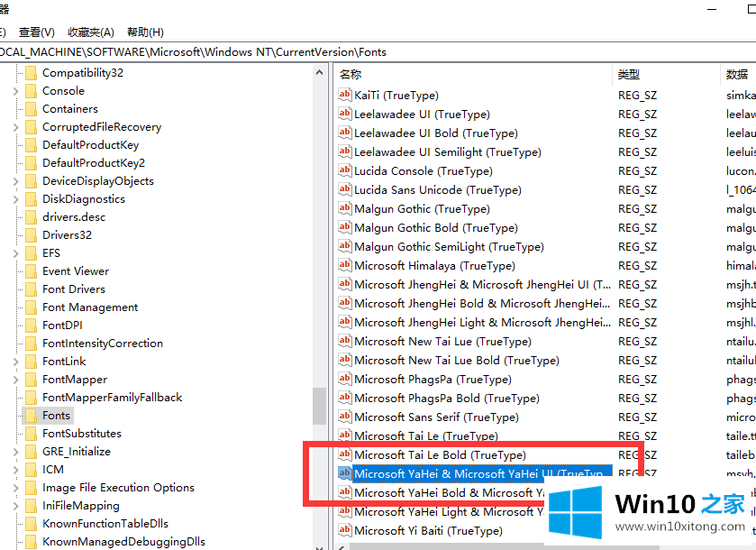
Task: Select Malgun Gothic SemiLight (TrueType) value
Action: [449, 246]
